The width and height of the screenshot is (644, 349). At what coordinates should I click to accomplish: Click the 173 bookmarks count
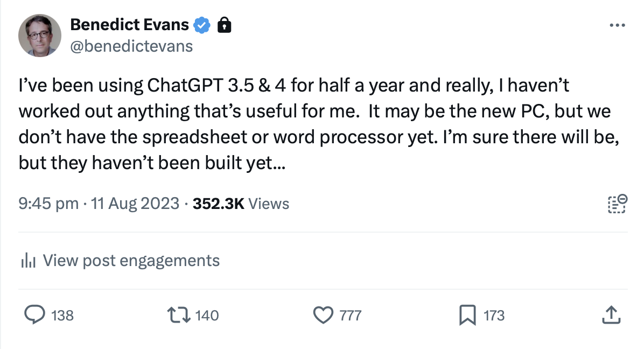coord(494,316)
